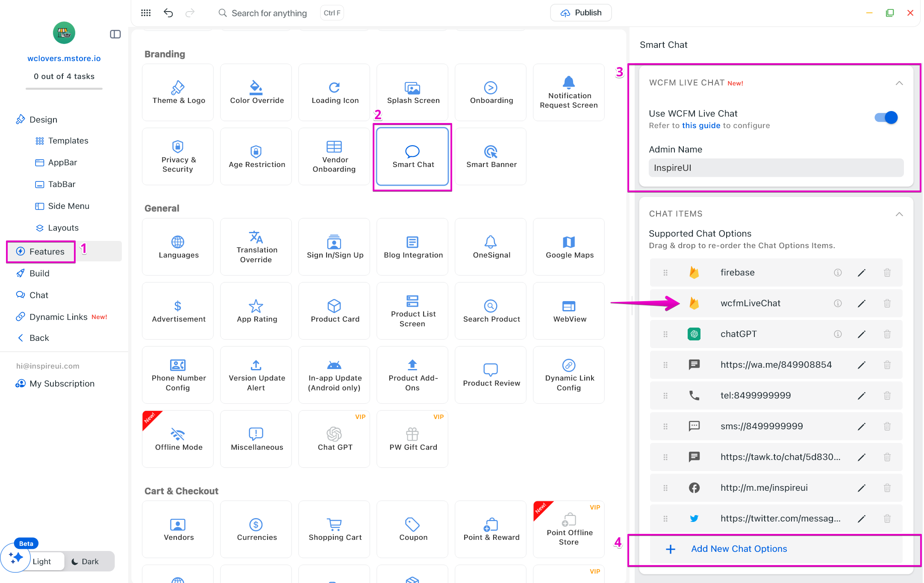Select Dynamic Links sidebar item

click(x=59, y=317)
